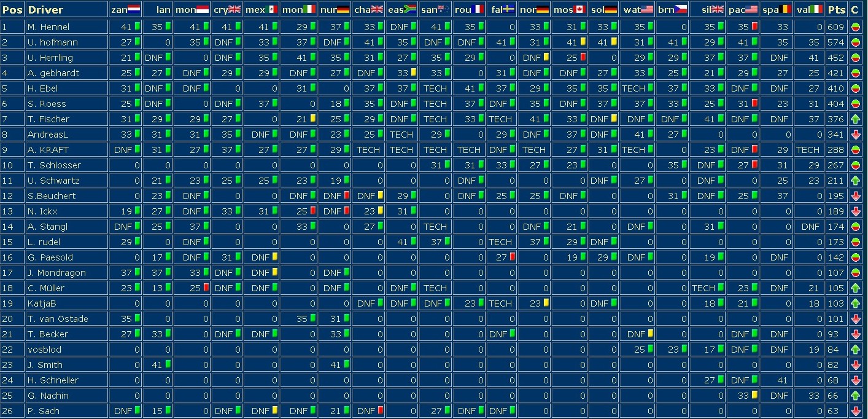This screenshot has height=419, width=868.
Task: Click M. Hennel's unchanged position status icon
Action: (x=854, y=27)
